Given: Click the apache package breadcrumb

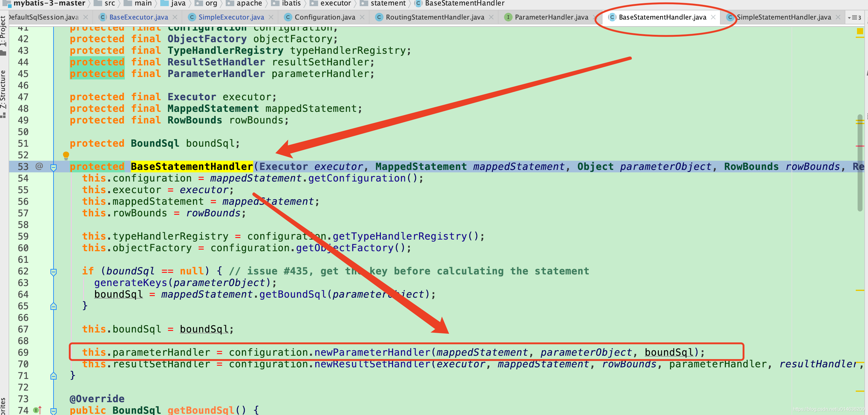Looking at the screenshot, I should 244,3.
